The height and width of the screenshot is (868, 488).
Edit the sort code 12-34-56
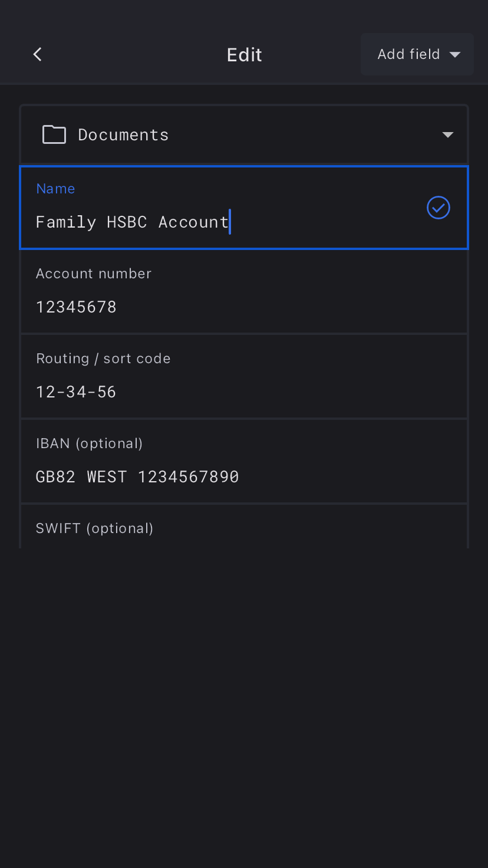77,392
